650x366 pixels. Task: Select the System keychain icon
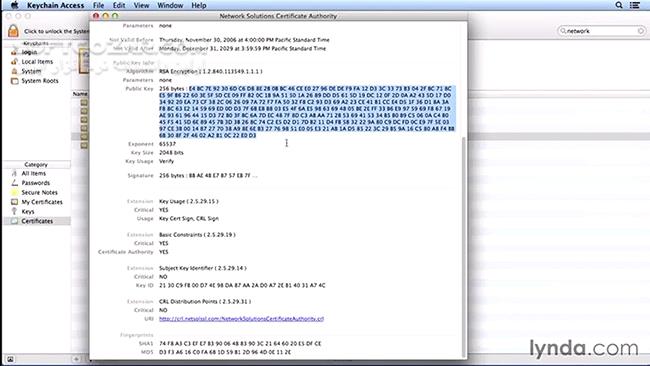click(x=15, y=71)
